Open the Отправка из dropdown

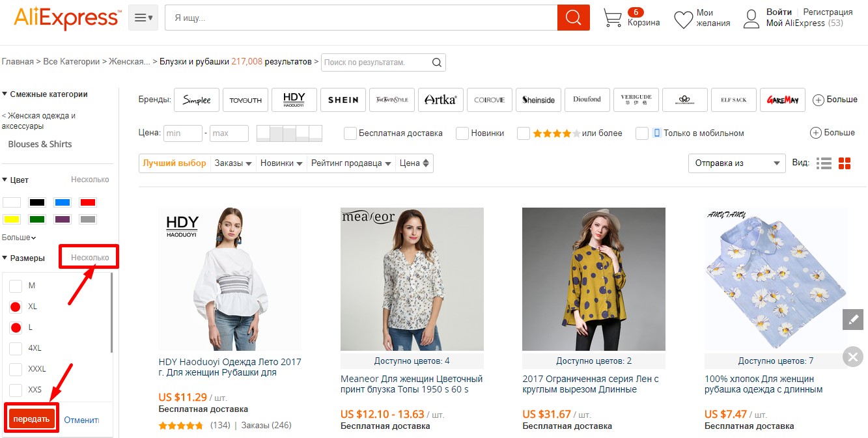click(x=736, y=163)
